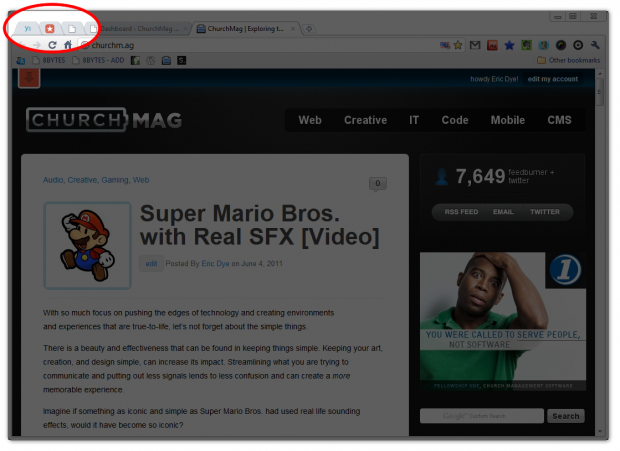Open the Other bookmarks folder

point(569,60)
